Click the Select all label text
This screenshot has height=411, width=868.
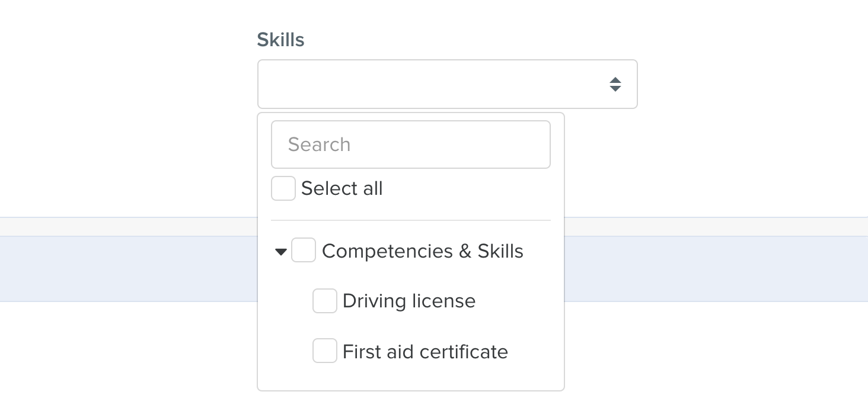342,188
